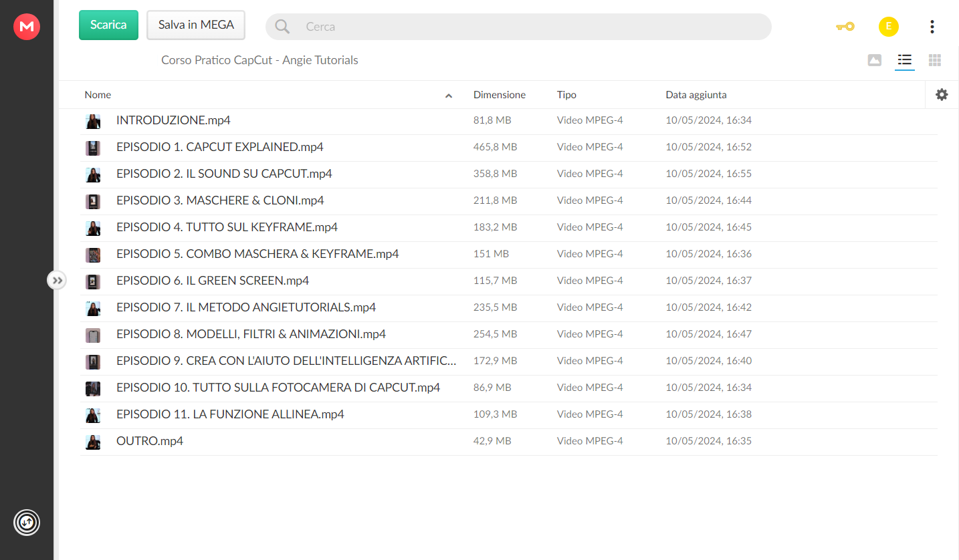This screenshot has height=560, width=959.
Task: Switch to image gallery view icon
Action: click(874, 60)
